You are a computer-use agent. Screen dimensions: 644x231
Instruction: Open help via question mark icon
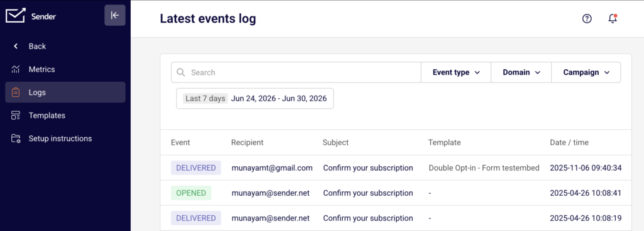pos(587,18)
